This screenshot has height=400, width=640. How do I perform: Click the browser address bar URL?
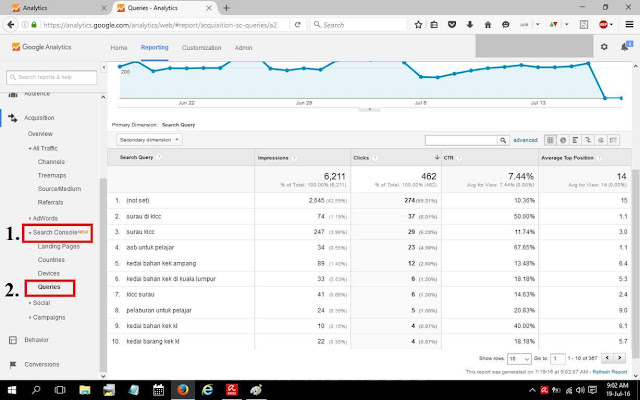point(160,25)
